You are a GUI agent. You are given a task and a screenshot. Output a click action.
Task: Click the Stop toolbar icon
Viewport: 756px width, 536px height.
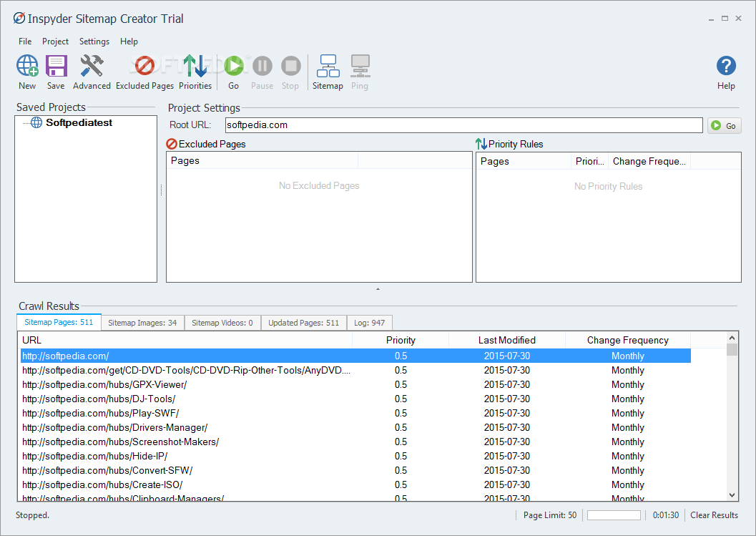click(290, 72)
